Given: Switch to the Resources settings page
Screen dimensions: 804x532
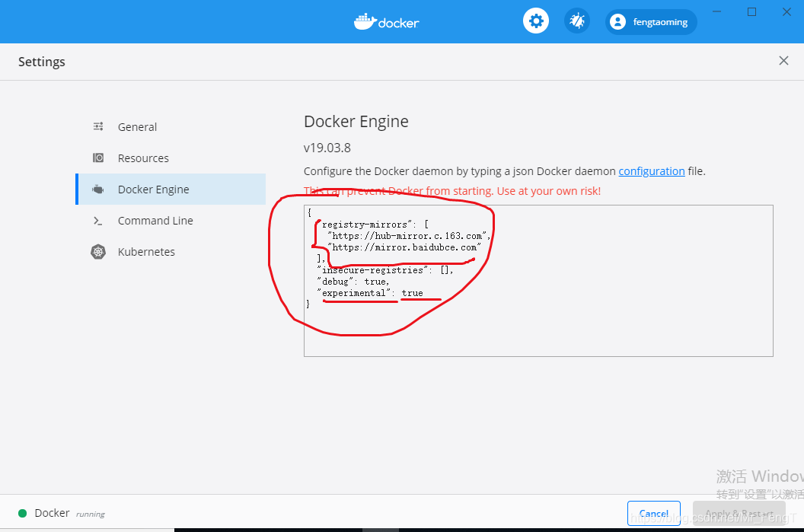Looking at the screenshot, I should [x=143, y=158].
